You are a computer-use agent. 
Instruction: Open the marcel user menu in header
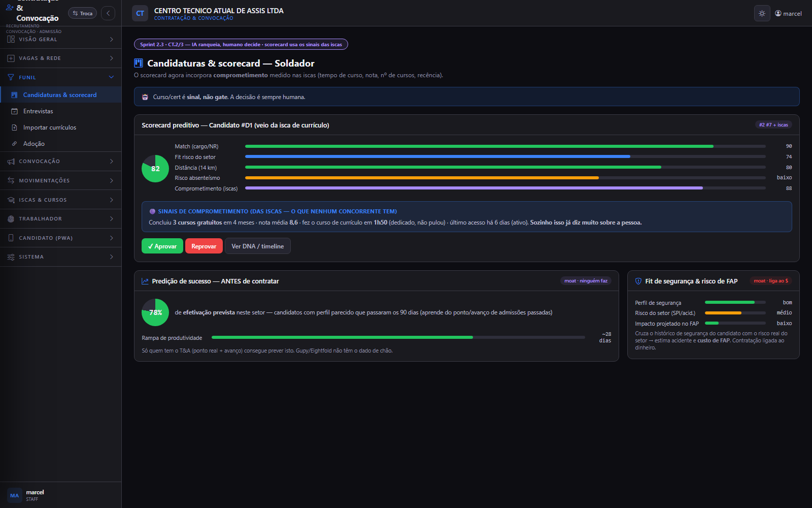pos(788,14)
